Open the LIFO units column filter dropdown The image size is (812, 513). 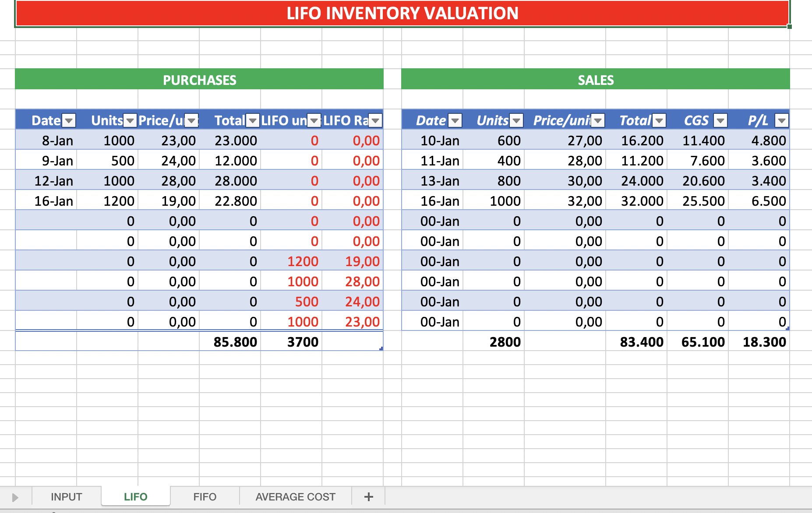point(314,120)
